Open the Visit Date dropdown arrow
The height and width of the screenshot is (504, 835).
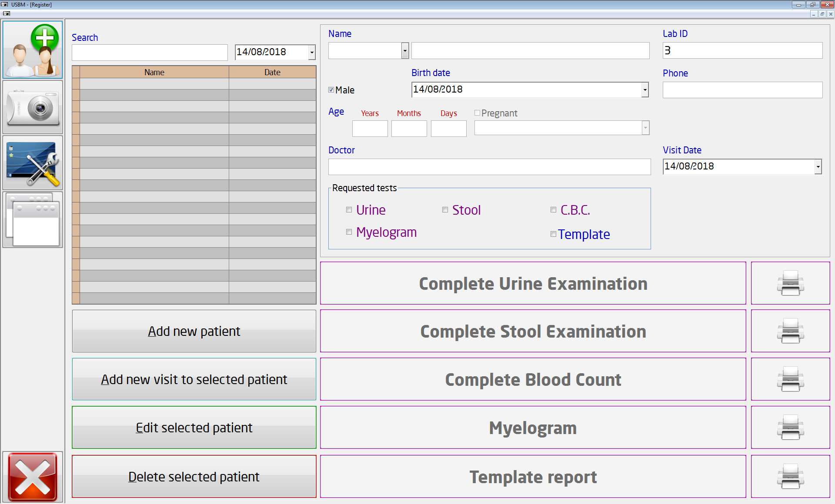[x=818, y=166]
